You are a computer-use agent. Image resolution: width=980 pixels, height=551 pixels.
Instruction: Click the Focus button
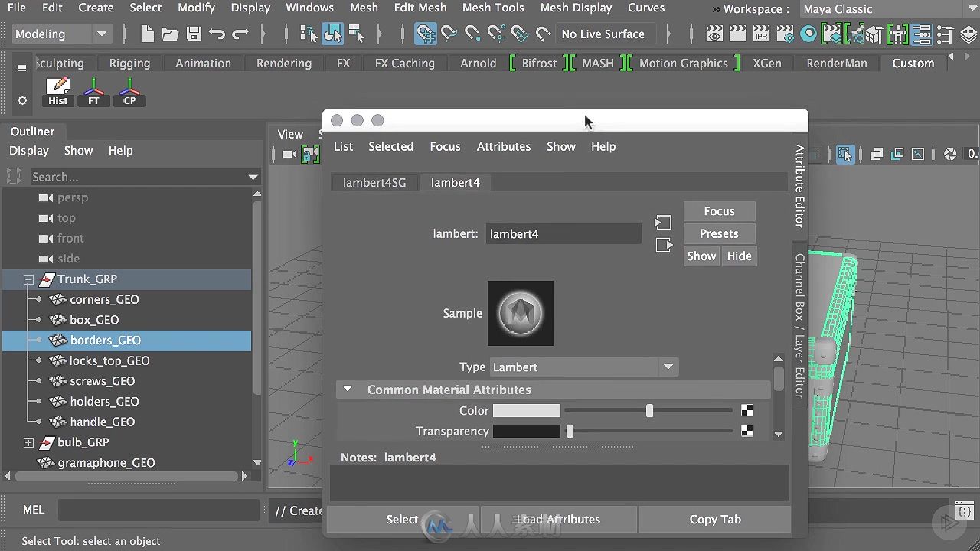719,211
